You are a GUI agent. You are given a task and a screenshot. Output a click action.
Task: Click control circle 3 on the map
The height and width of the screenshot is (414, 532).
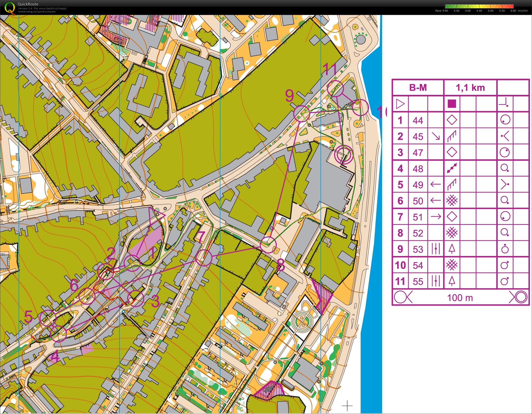(x=136, y=299)
